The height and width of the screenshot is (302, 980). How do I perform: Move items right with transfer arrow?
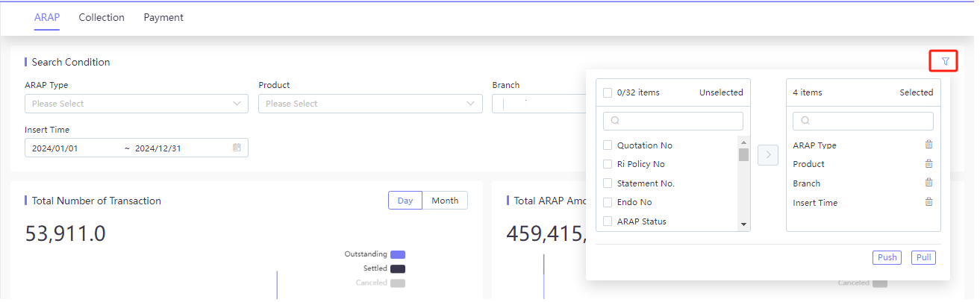click(768, 155)
